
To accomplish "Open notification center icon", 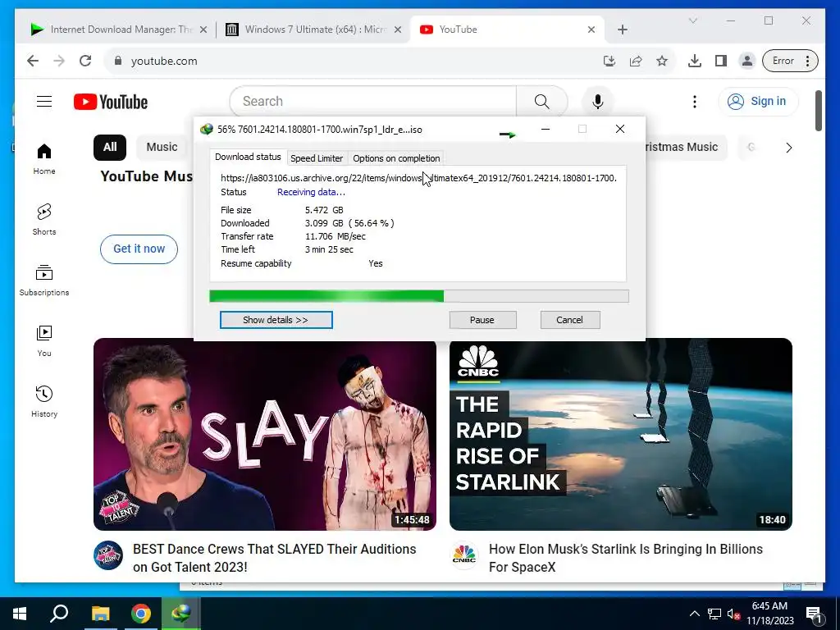I will pos(814,614).
